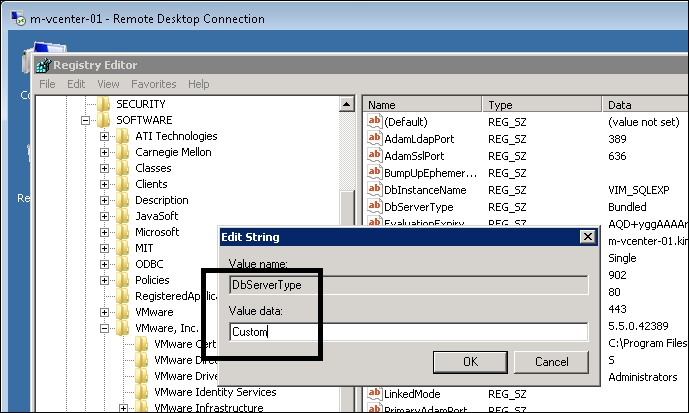
Task: Expand the VMware node
Action: pos(104,312)
